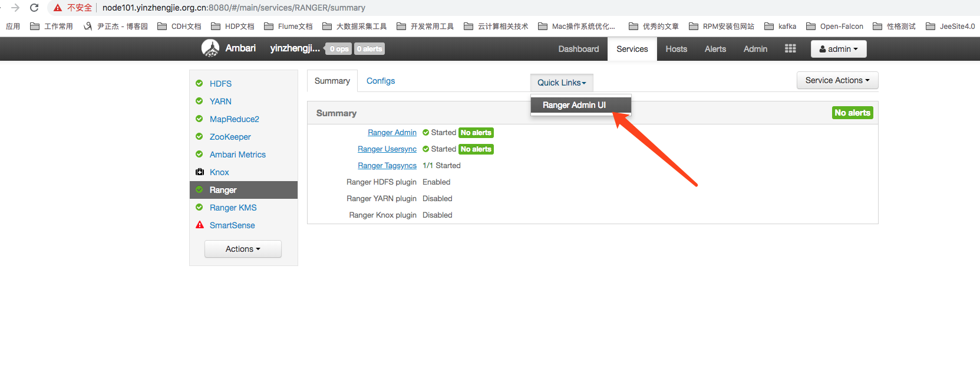Click YARN green status icon

click(x=199, y=101)
